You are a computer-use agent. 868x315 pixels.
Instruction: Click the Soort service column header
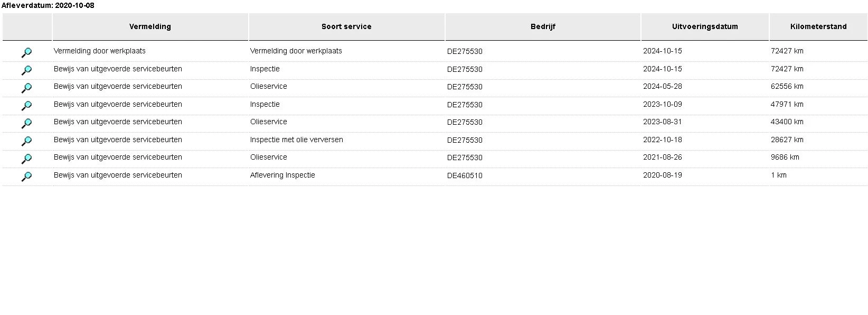pos(346,26)
